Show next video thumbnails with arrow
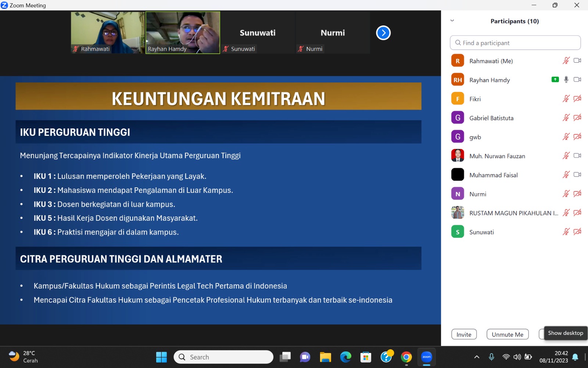The width and height of the screenshot is (588, 368). coord(383,33)
